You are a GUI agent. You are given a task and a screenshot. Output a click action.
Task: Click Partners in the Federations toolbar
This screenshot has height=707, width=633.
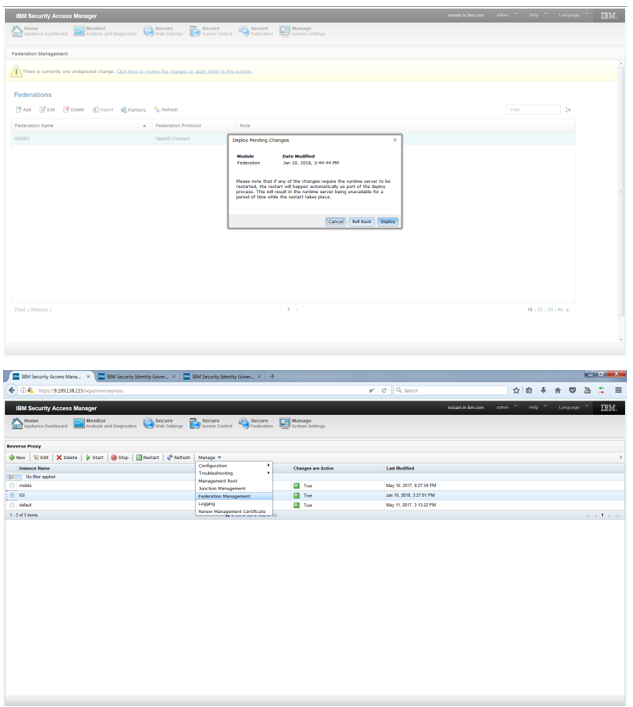(133, 110)
